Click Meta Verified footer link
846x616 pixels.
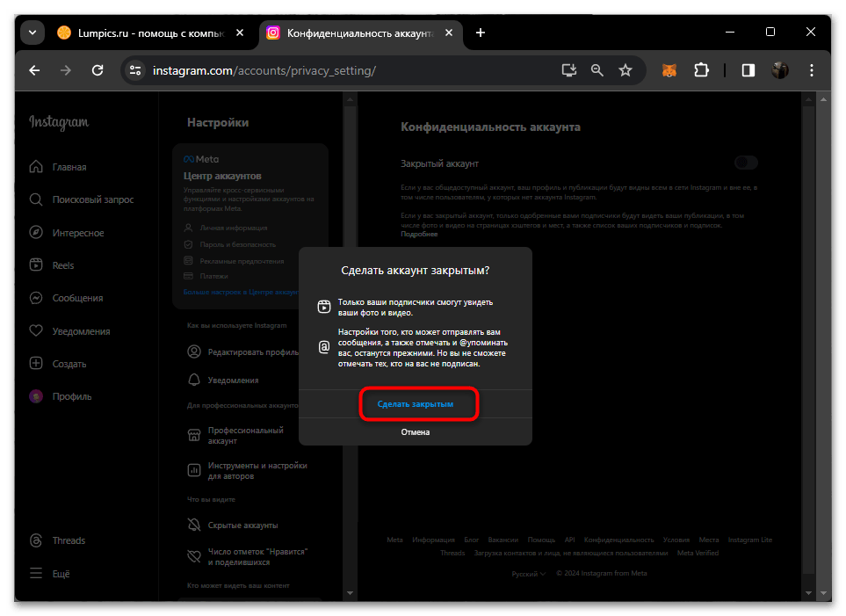coord(698,553)
